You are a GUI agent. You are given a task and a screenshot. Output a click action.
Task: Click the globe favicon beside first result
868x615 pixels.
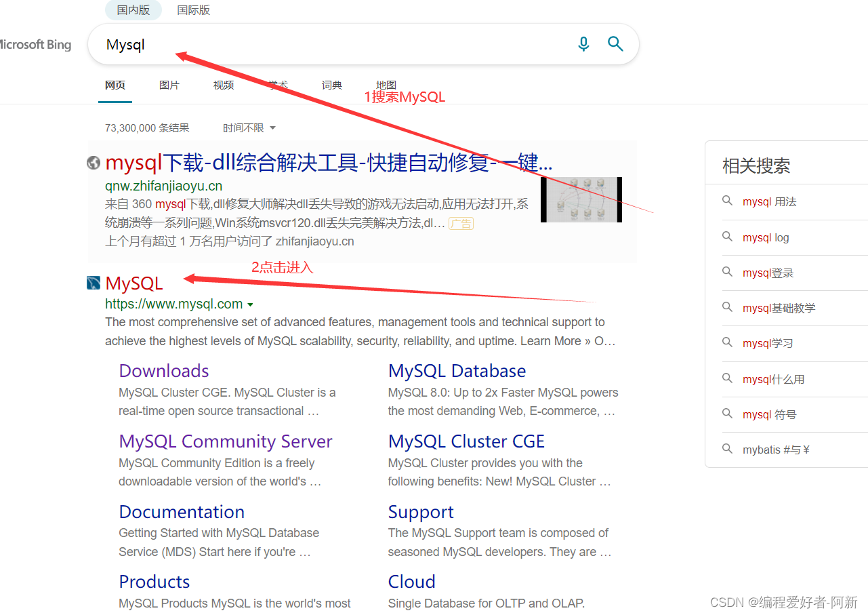[93, 163]
